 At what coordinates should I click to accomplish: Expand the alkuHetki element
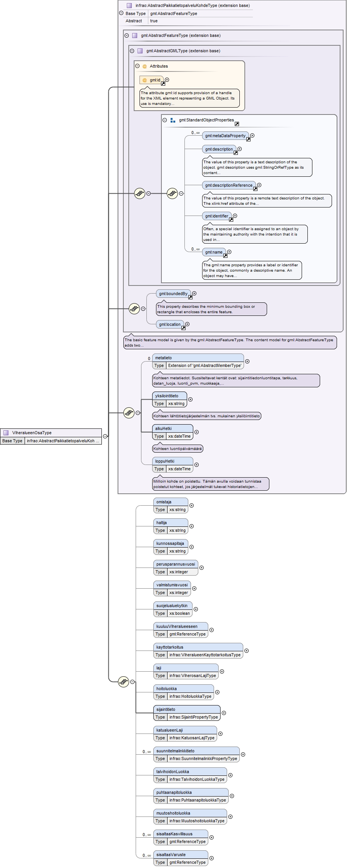(x=196, y=432)
